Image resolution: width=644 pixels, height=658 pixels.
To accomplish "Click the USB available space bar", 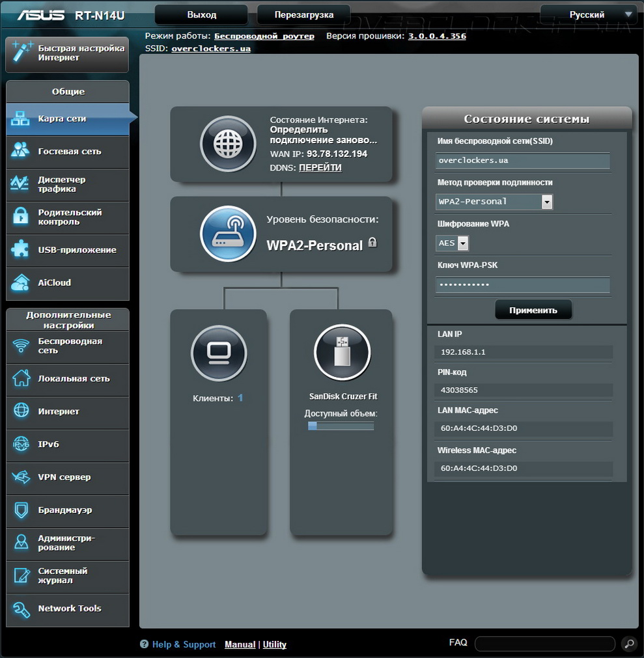I will [341, 426].
